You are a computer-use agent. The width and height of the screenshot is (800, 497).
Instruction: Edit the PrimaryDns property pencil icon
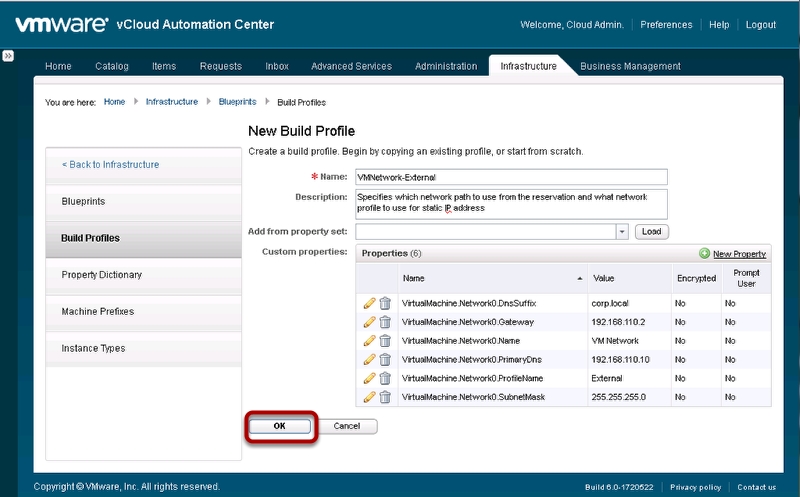tap(369, 359)
